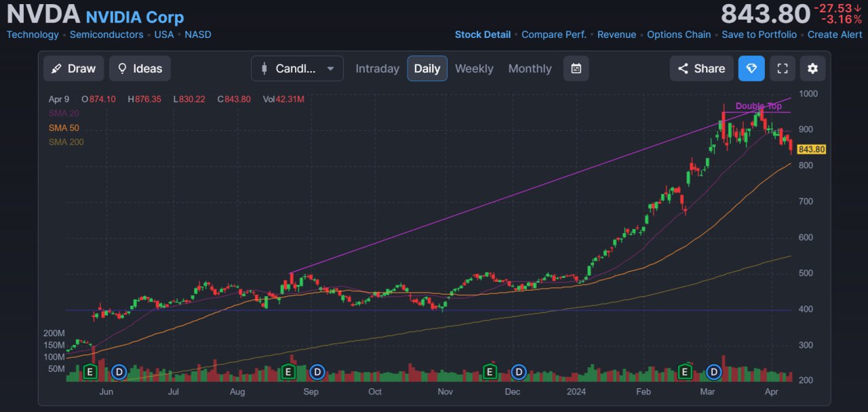The image size is (868, 412).
Task: Click the 2024 time axis label
Action: pyautogui.click(x=576, y=392)
